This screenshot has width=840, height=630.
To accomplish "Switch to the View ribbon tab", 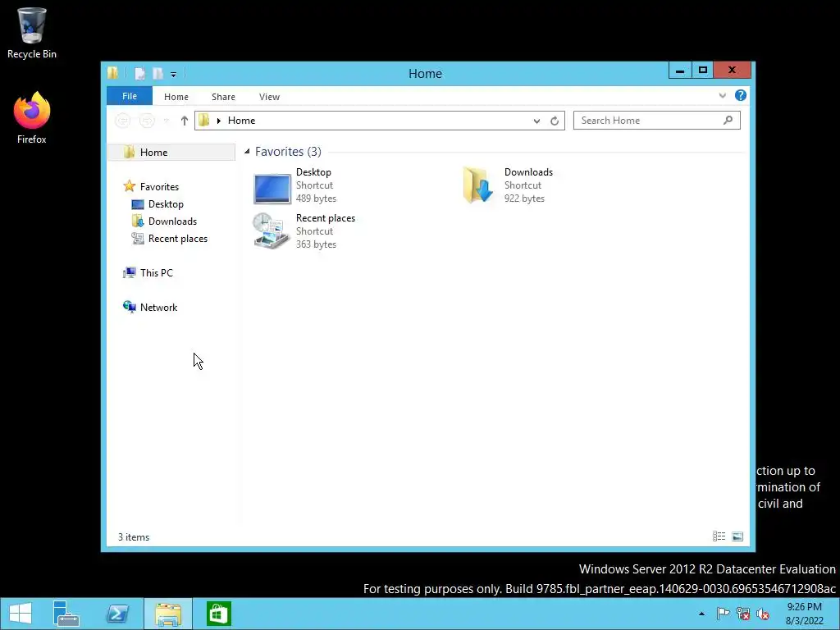I will tap(269, 97).
